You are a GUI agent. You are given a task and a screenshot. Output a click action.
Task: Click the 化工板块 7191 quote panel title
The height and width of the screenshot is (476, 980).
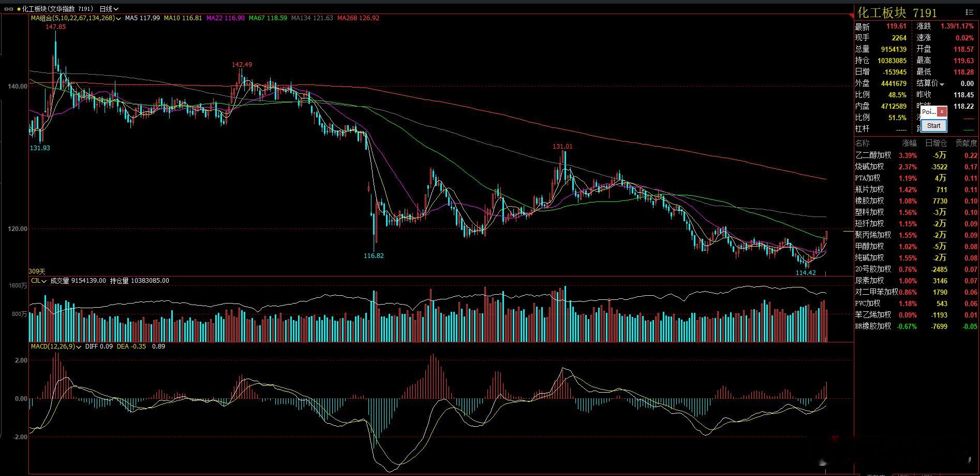[x=897, y=12]
